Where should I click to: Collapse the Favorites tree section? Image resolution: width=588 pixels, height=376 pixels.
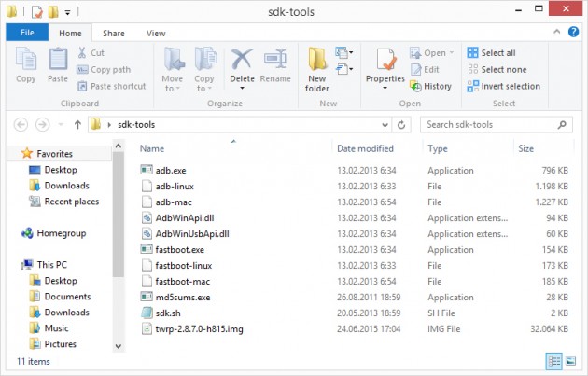[x=12, y=154]
